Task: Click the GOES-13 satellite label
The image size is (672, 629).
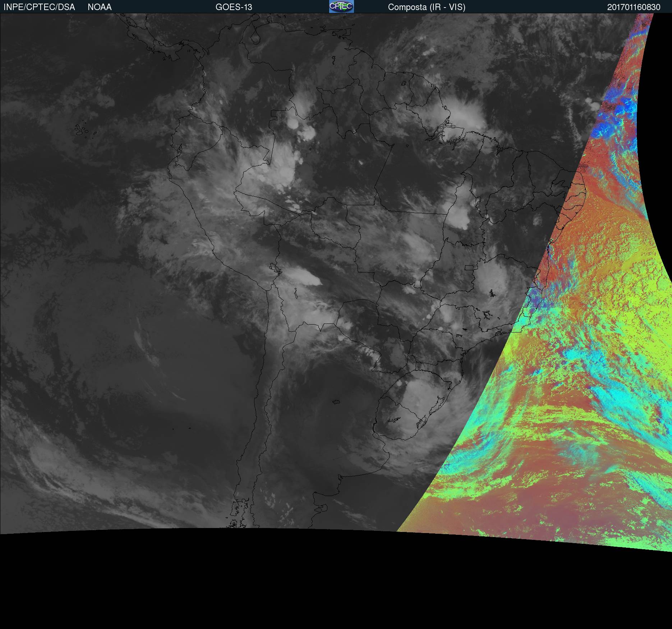Action: coord(234,7)
